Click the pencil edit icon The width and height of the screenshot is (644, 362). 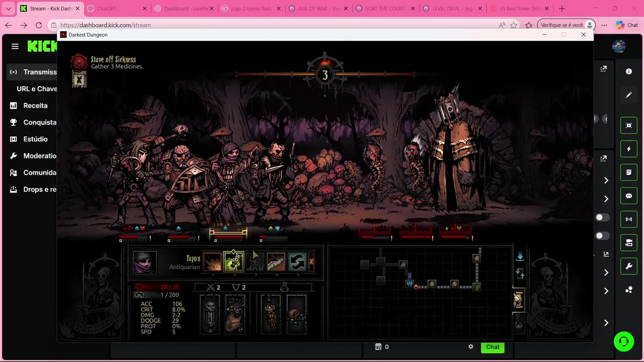click(x=629, y=95)
